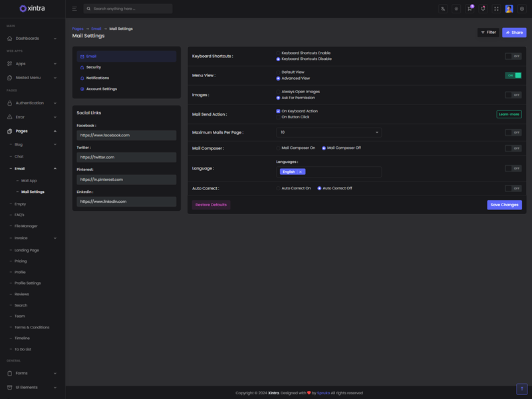The width and height of the screenshot is (532, 399).
Task: Open the Account Settings tab
Action: [101, 89]
